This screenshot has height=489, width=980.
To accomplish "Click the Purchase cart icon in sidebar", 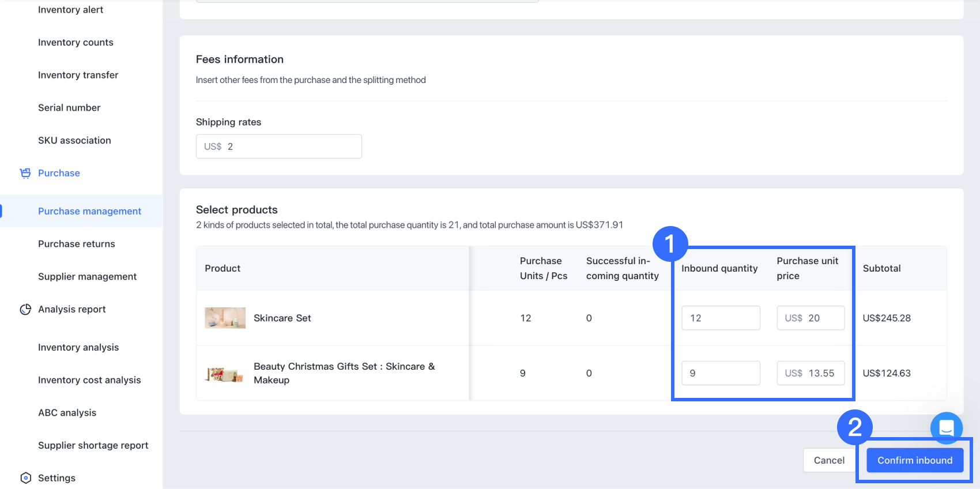I will tap(25, 173).
